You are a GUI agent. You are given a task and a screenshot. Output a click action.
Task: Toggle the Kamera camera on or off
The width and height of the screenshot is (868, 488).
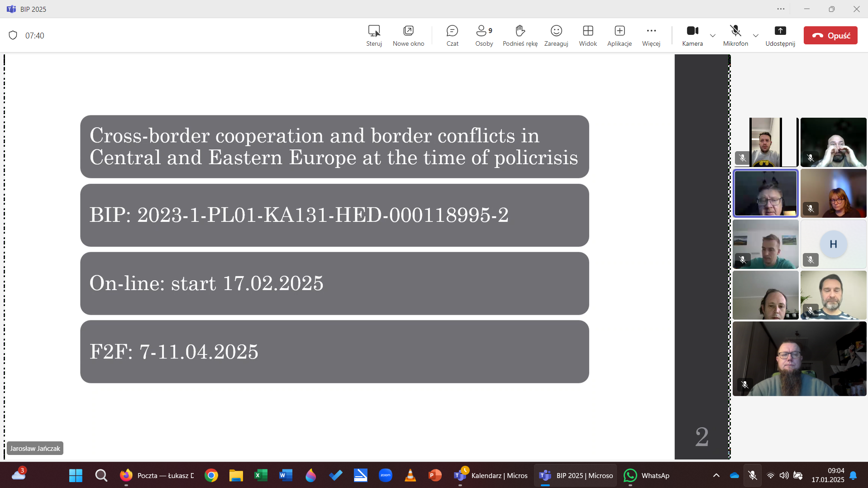pyautogui.click(x=692, y=35)
